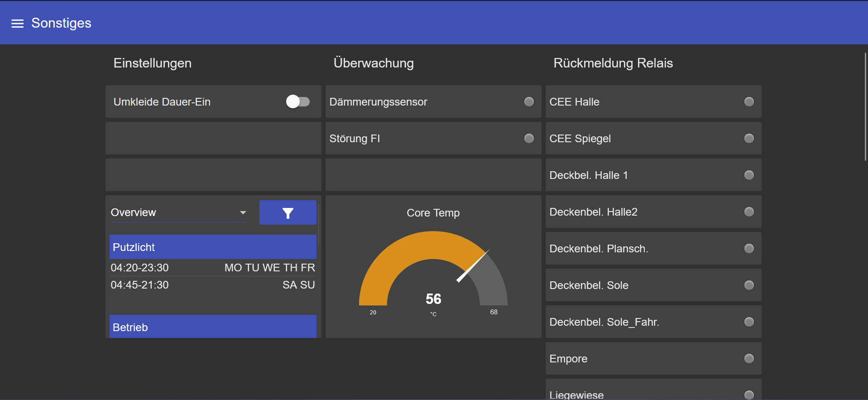This screenshot has height=400, width=868.
Task: Click the Deckenbel. Halle2 indicator
Action: pos(749,212)
